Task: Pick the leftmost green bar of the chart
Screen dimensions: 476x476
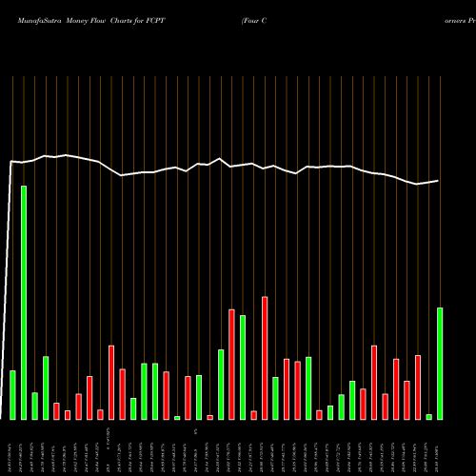Action: [x=12, y=395]
